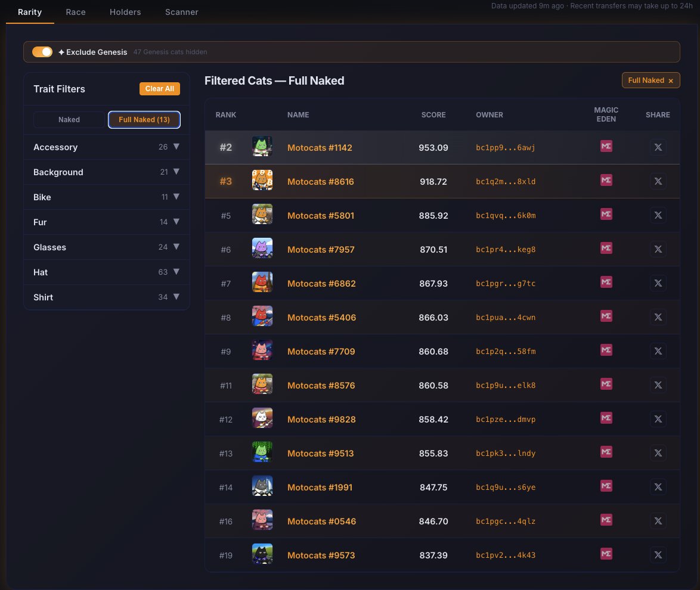Click the Motocats #7957 cat thumbnail
Image resolution: width=700 pixels, height=590 pixels.
point(262,248)
